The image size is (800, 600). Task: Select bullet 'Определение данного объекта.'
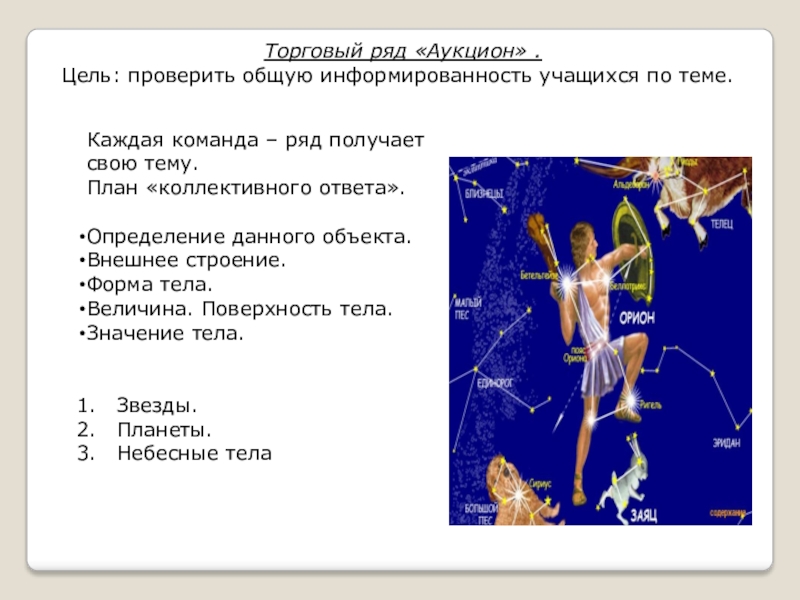[x=245, y=237]
